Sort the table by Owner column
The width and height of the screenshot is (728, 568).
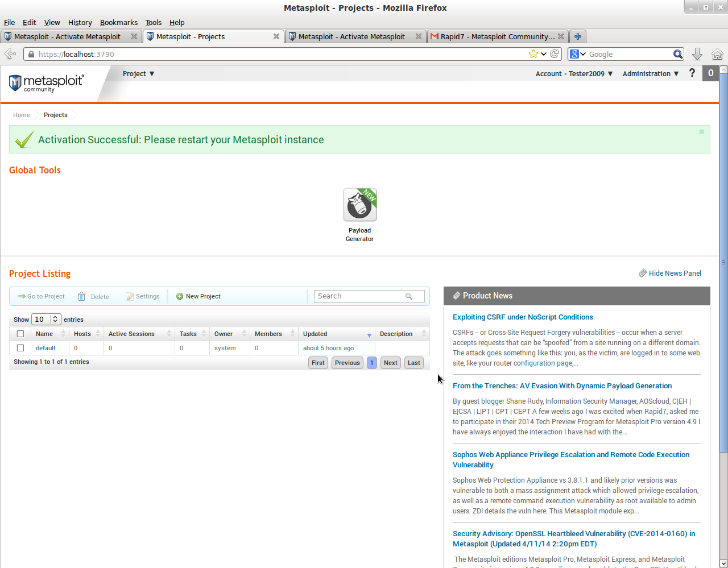tap(230, 334)
